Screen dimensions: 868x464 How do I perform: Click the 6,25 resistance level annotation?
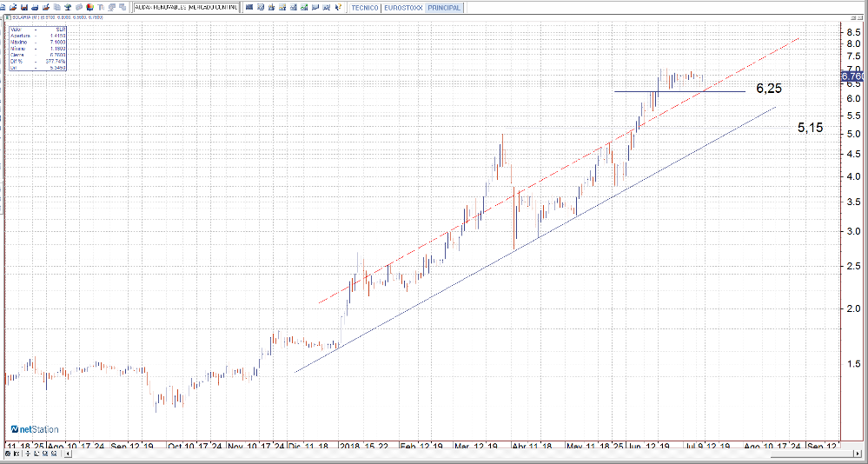point(769,89)
